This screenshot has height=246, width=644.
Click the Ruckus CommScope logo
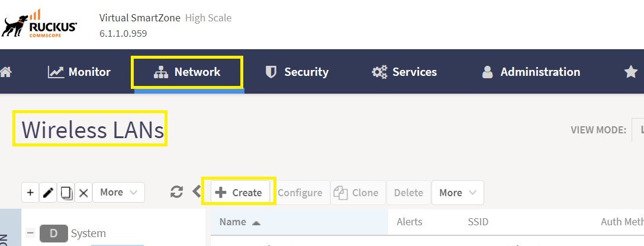click(x=39, y=25)
